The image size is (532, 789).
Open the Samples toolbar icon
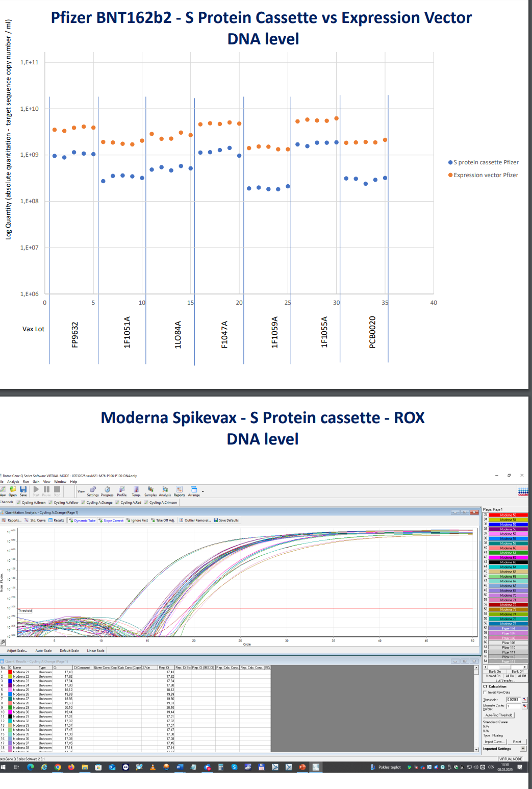(x=150, y=491)
